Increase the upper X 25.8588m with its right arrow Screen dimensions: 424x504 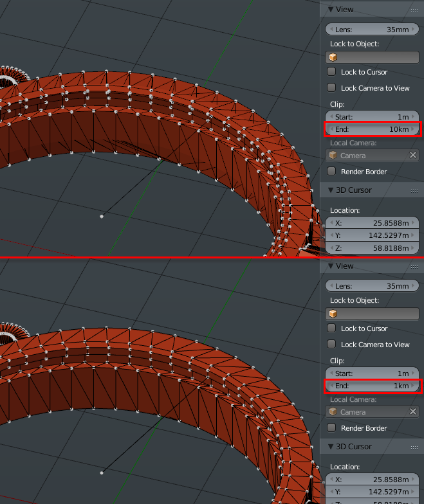(413, 222)
